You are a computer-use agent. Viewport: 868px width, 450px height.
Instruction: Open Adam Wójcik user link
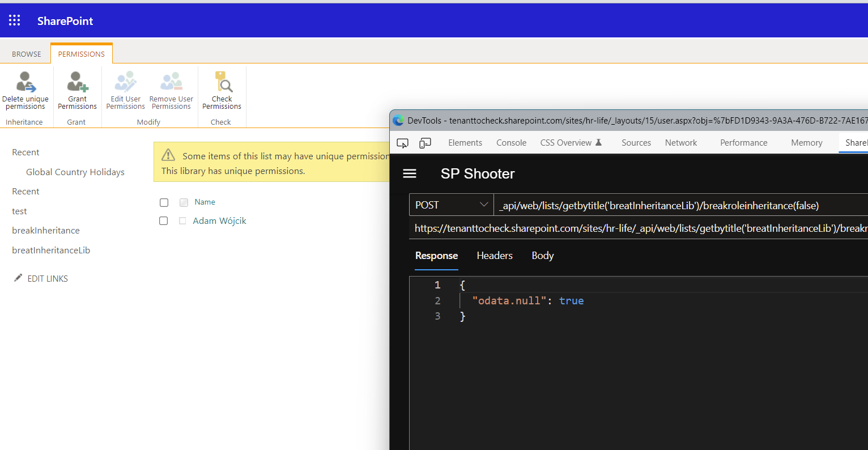pos(219,221)
